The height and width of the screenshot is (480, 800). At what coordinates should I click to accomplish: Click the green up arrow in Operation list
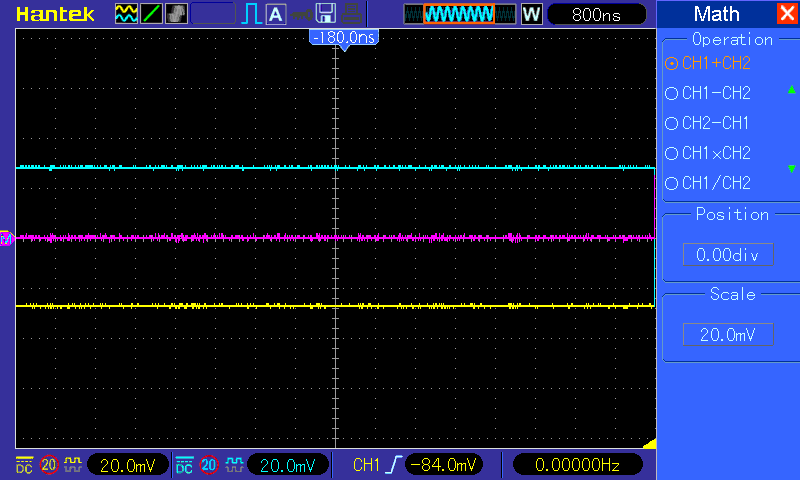(791, 90)
